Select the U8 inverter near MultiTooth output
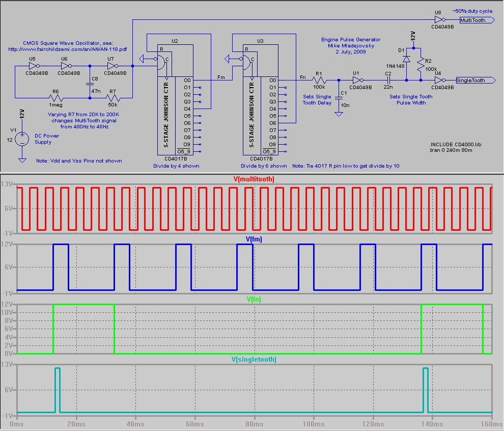The width and height of the screenshot is (504, 431). tap(440, 20)
